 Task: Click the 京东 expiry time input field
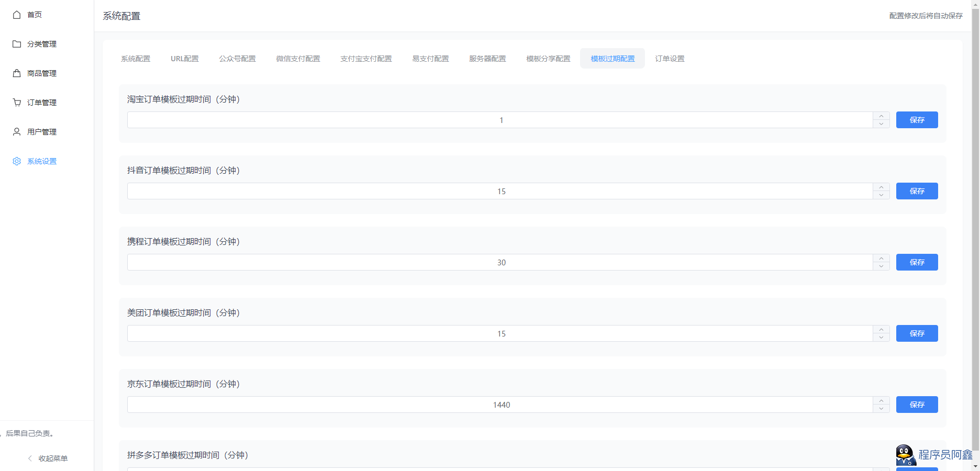(500, 405)
